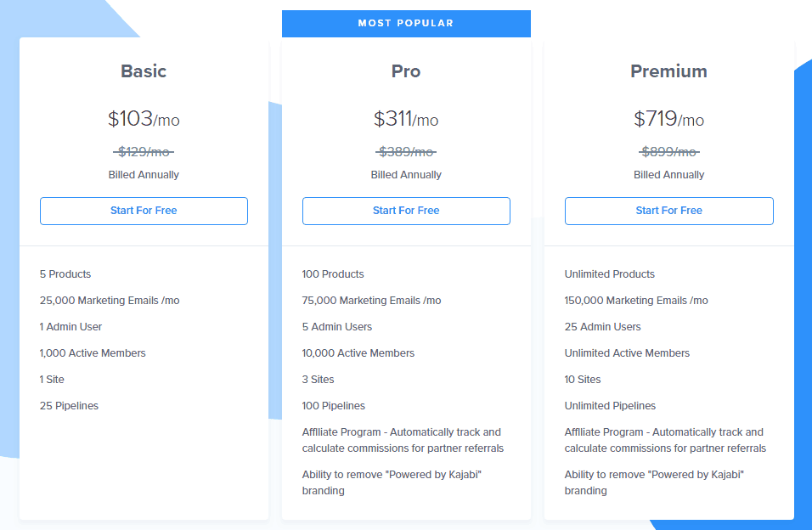Click the $719/mo Premium price

(668, 119)
